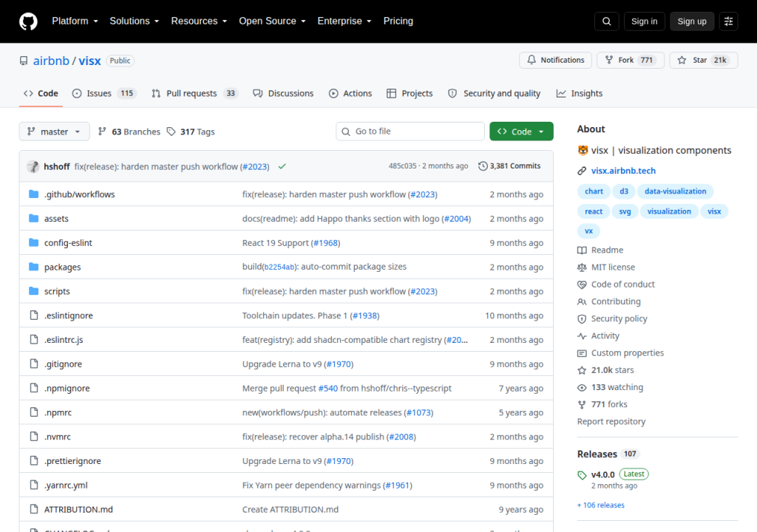Click the file icon for .nvmrc
This screenshot has width=757, height=532.
point(34,437)
